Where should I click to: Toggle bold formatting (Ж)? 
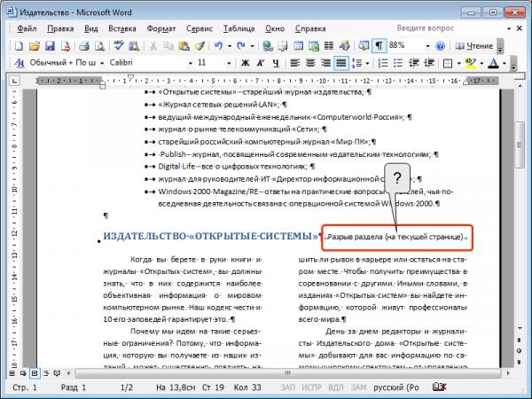pyautogui.click(x=245, y=63)
